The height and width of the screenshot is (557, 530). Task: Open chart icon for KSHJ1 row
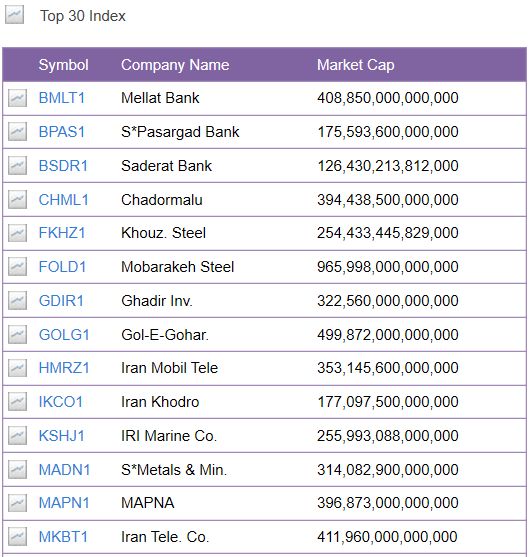(17, 436)
